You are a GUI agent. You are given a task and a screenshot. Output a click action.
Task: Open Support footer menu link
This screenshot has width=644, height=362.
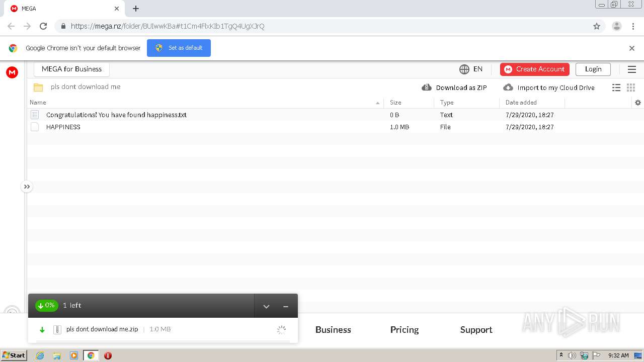click(x=476, y=330)
